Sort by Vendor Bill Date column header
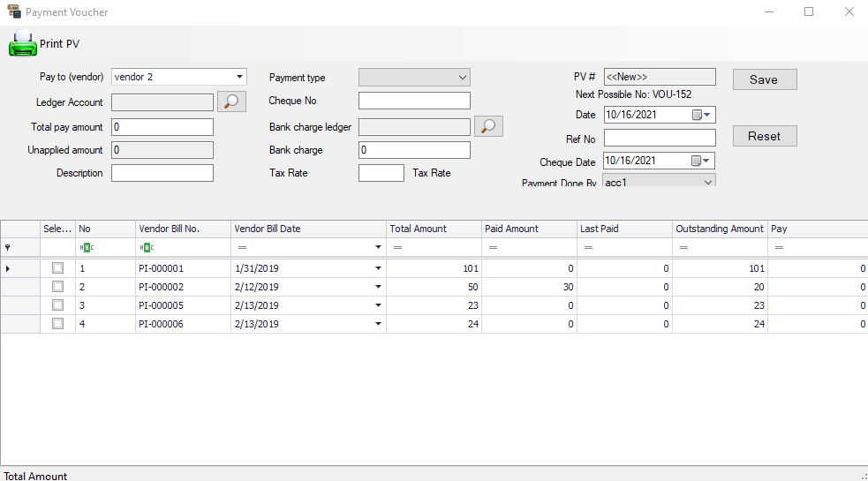The image size is (868, 481). pos(308,229)
